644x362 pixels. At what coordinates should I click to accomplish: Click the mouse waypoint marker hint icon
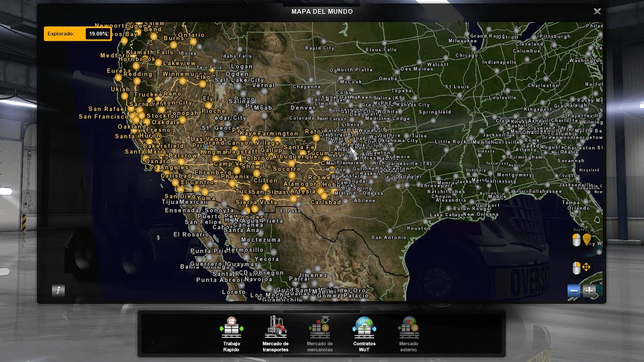[x=582, y=240]
